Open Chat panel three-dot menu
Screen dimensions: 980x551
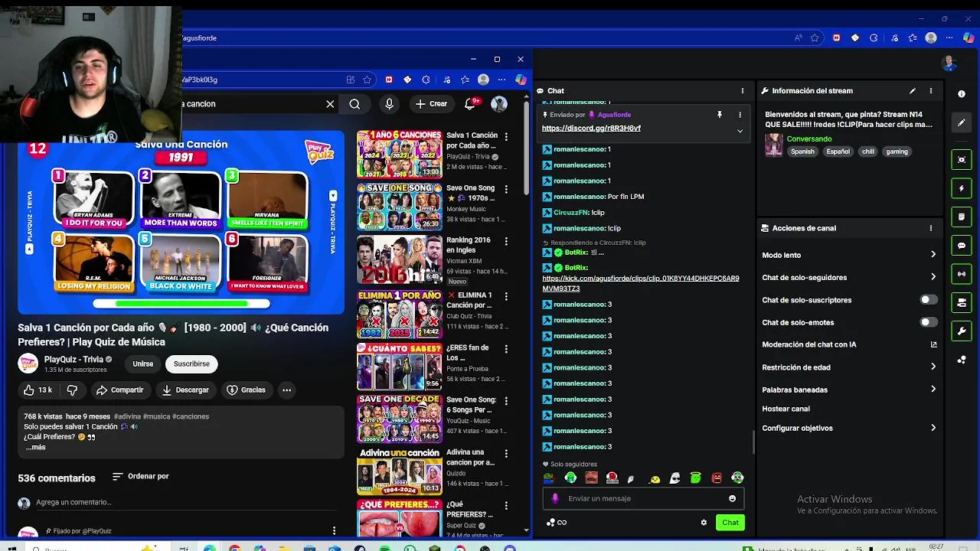(x=742, y=90)
